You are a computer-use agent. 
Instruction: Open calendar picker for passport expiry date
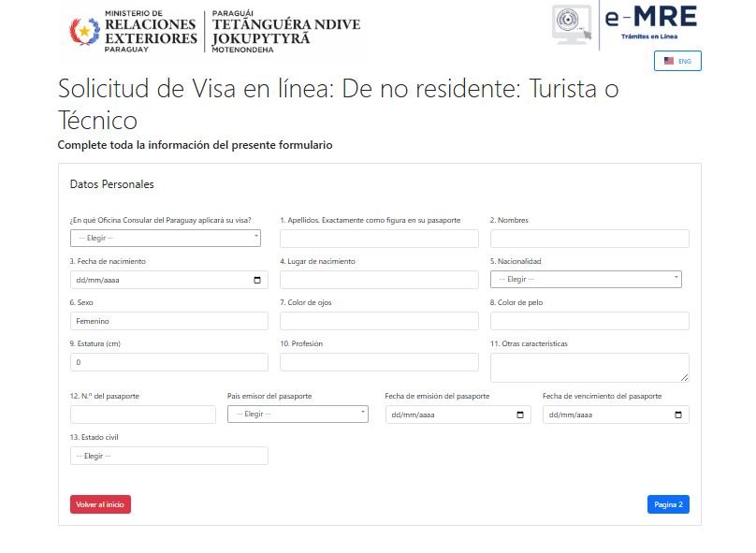[x=678, y=415]
